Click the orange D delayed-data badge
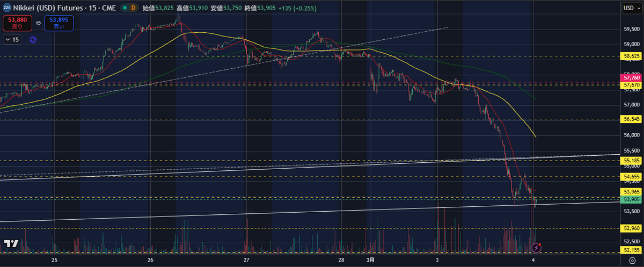The image size is (644, 267). (134, 8)
